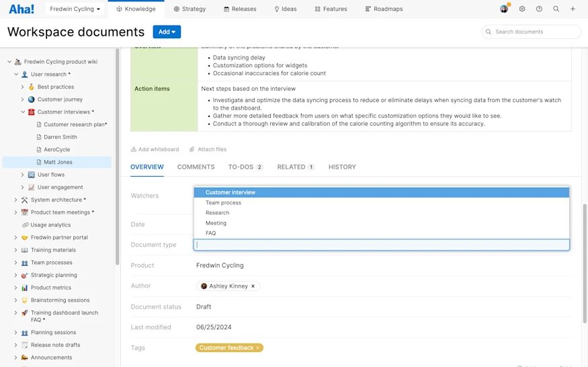The image size is (588, 367).
Task: Open the help question mark icon
Action: click(539, 9)
